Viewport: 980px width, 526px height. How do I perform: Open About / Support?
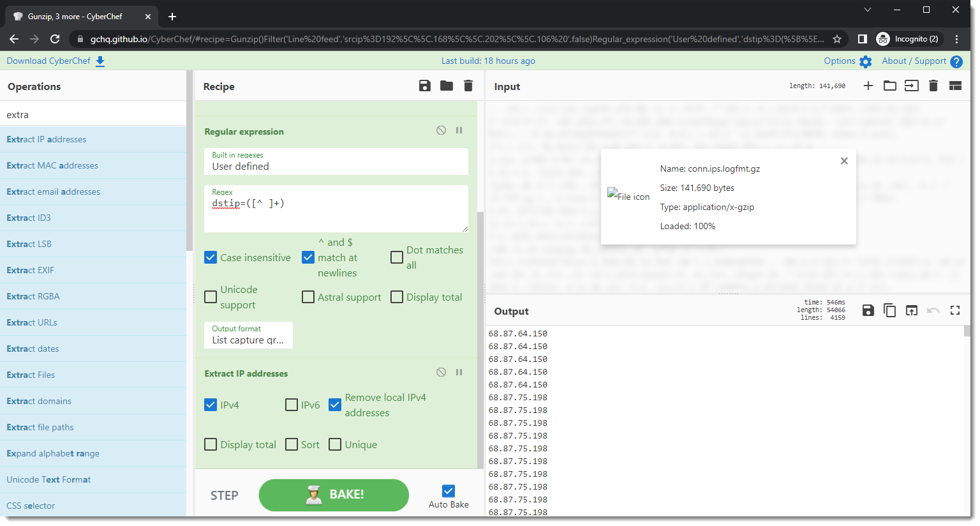point(921,61)
